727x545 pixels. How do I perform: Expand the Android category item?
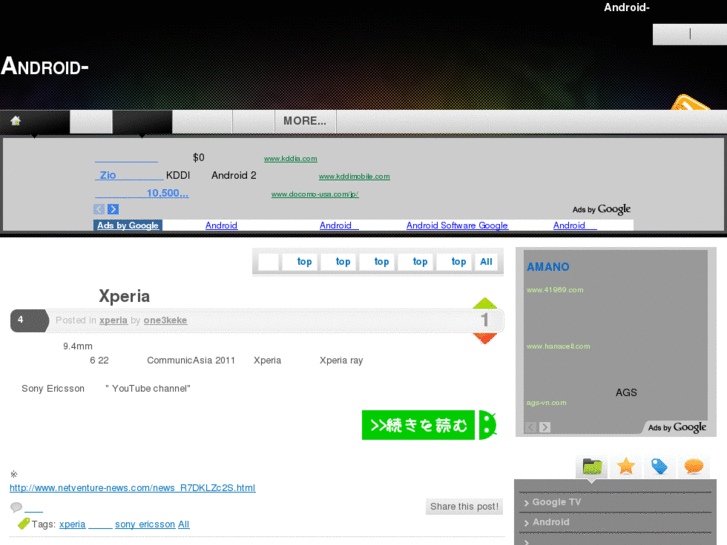[550, 522]
